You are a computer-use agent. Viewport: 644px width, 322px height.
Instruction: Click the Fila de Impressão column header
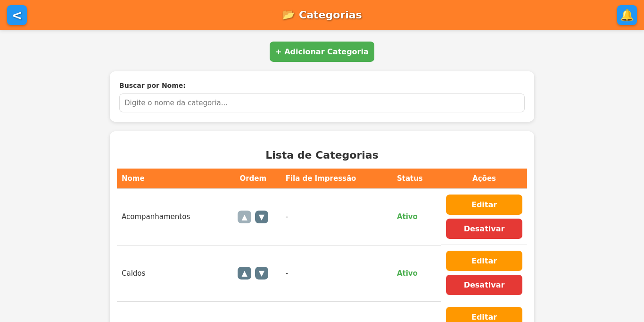(321, 178)
